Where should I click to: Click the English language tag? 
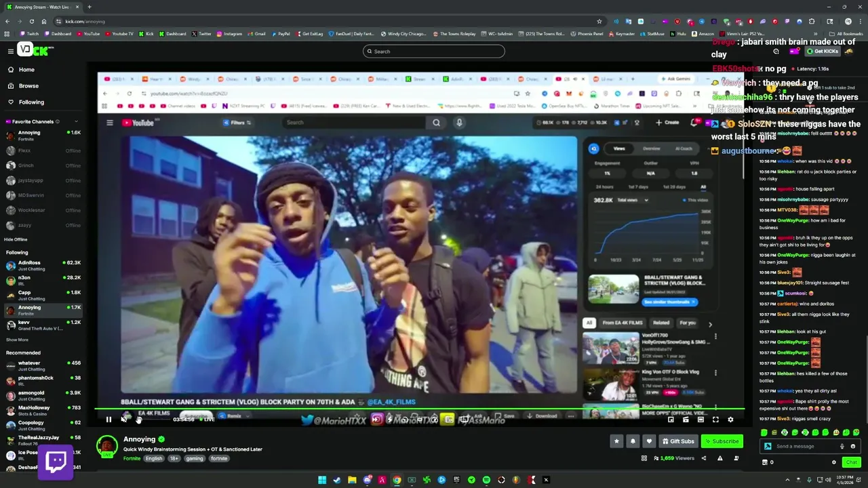click(154, 458)
